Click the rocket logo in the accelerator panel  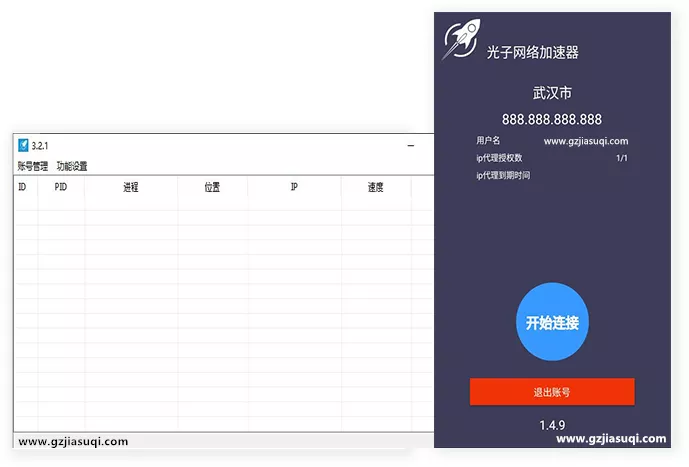(x=461, y=39)
